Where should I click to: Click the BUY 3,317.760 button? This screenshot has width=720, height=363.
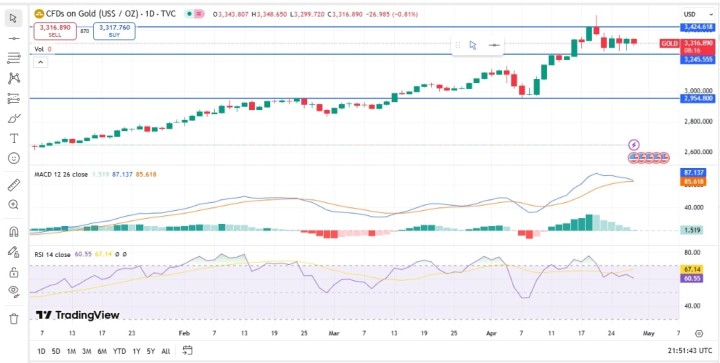[114, 31]
